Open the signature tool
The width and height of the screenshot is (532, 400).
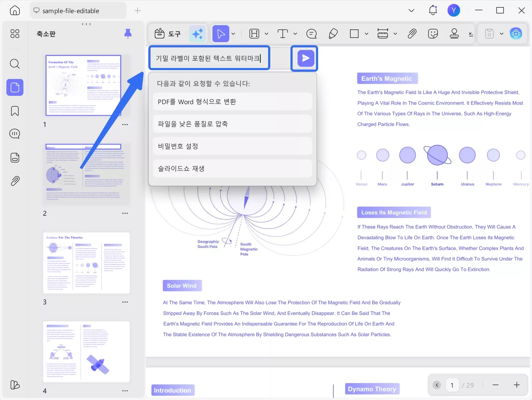pyautogui.click(x=471, y=34)
